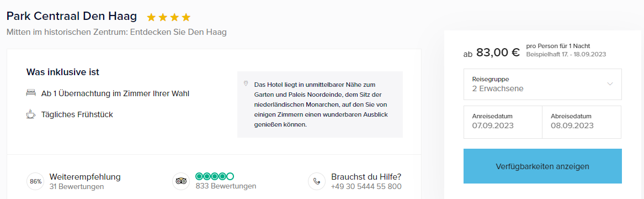Image resolution: width=644 pixels, height=199 pixels.
Task: Click the Brauchst du Hilfe? heading
Action: (366, 177)
